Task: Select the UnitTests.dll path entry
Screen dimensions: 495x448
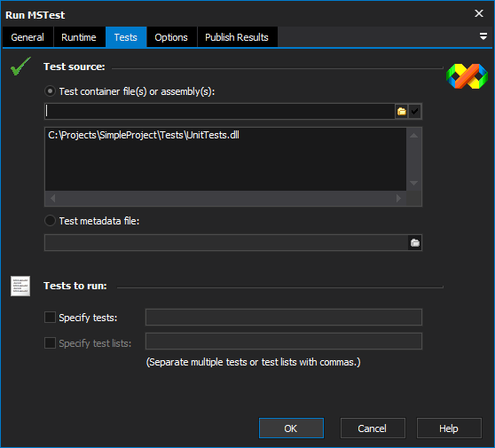Action: tap(144, 135)
